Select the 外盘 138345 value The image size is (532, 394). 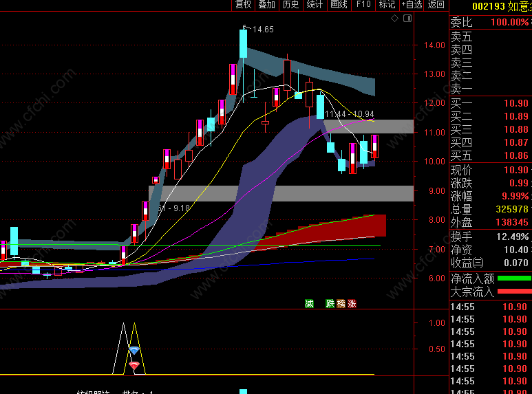coord(512,222)
